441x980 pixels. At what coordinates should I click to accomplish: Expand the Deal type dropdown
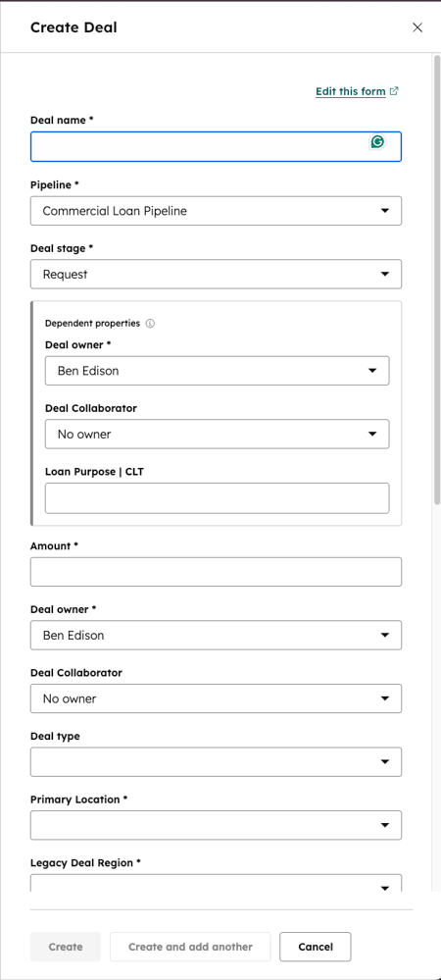click(x=216, y=762)
